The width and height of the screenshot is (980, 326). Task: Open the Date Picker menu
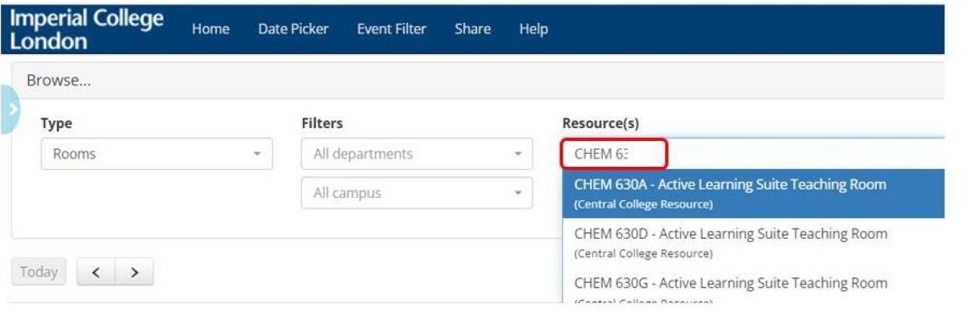point(293,29)
